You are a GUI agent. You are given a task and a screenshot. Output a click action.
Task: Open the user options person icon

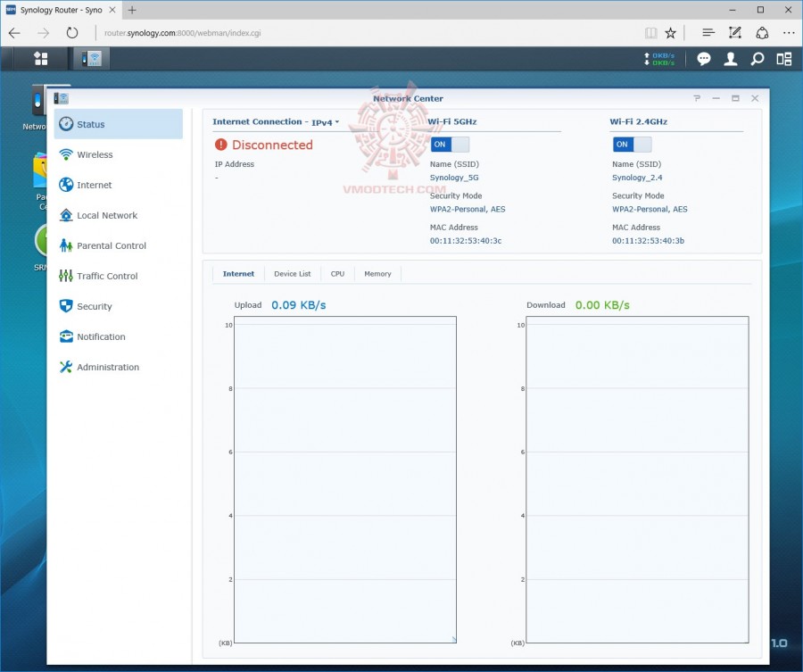(730, 60)
